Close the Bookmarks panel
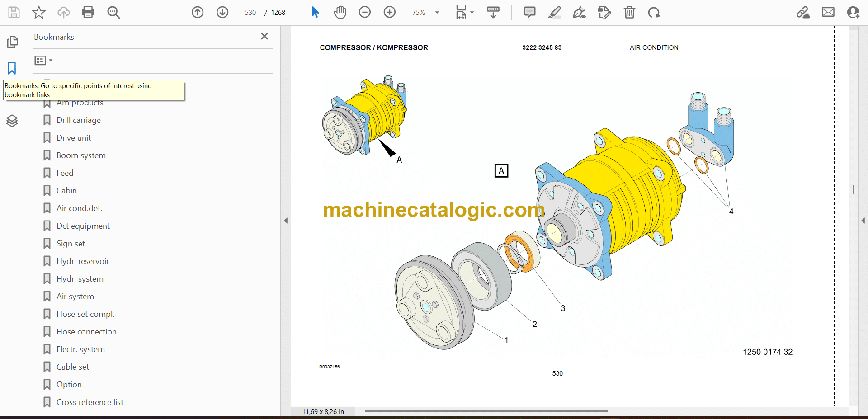The height and width of the screenshot is (419, 868). pos(264,36)
